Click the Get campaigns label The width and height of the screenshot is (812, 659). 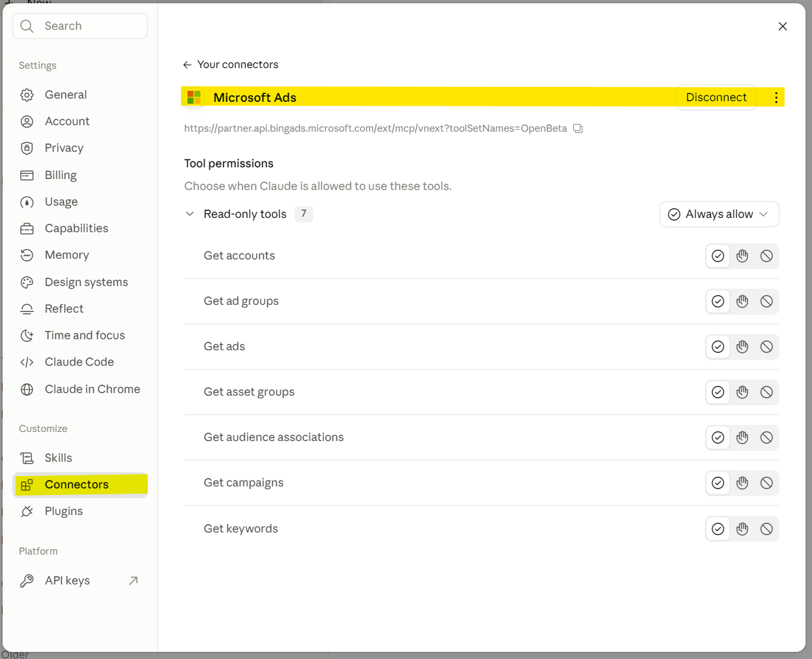click(x=244, y=483)
